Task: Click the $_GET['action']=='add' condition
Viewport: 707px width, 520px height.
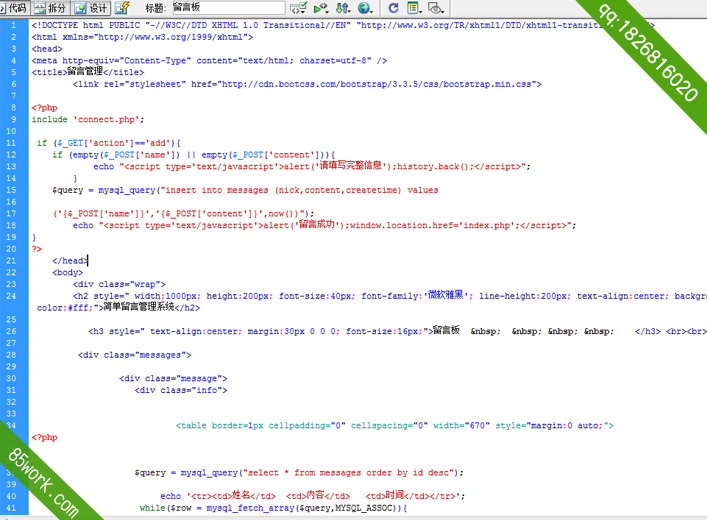Action: point(109,143)
